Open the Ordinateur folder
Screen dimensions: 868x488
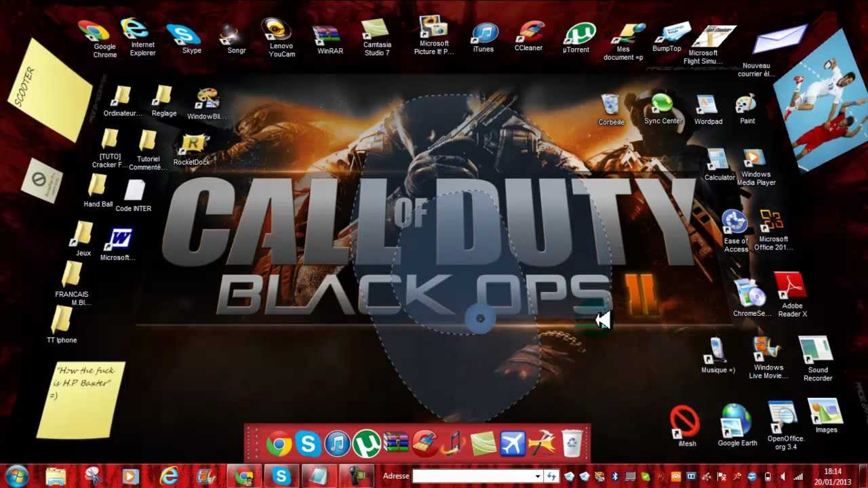(121, 97)
